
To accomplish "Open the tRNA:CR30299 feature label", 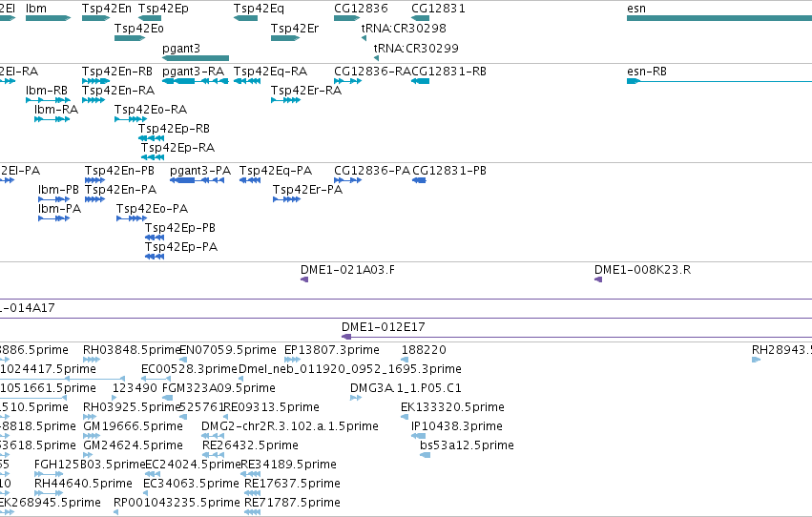I will [416, 48].
